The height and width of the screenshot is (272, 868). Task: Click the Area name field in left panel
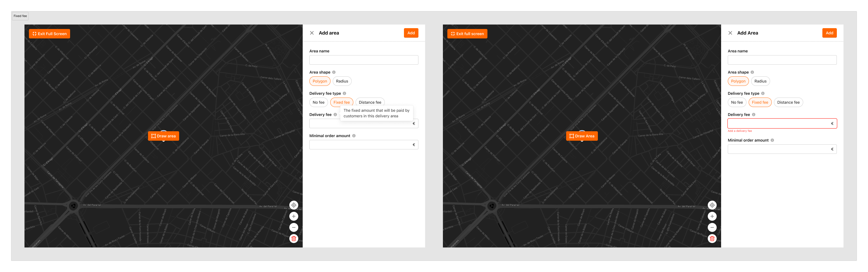pos(364,60)
